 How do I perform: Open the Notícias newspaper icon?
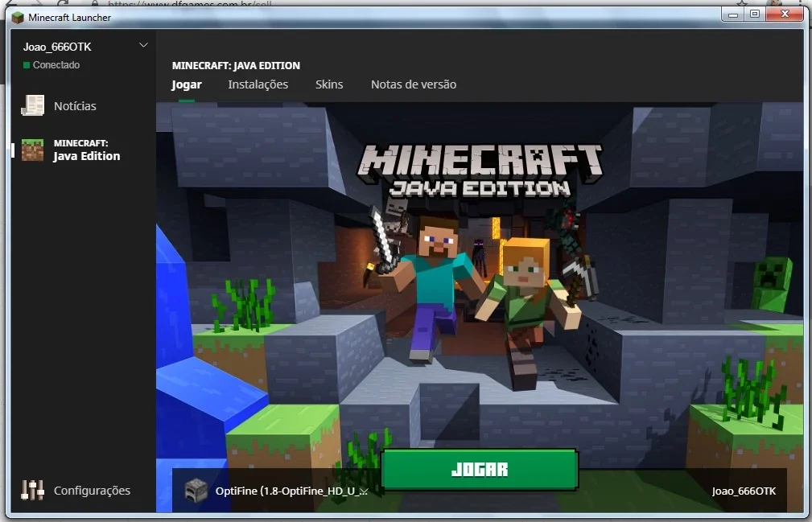[x=33, y=105]
